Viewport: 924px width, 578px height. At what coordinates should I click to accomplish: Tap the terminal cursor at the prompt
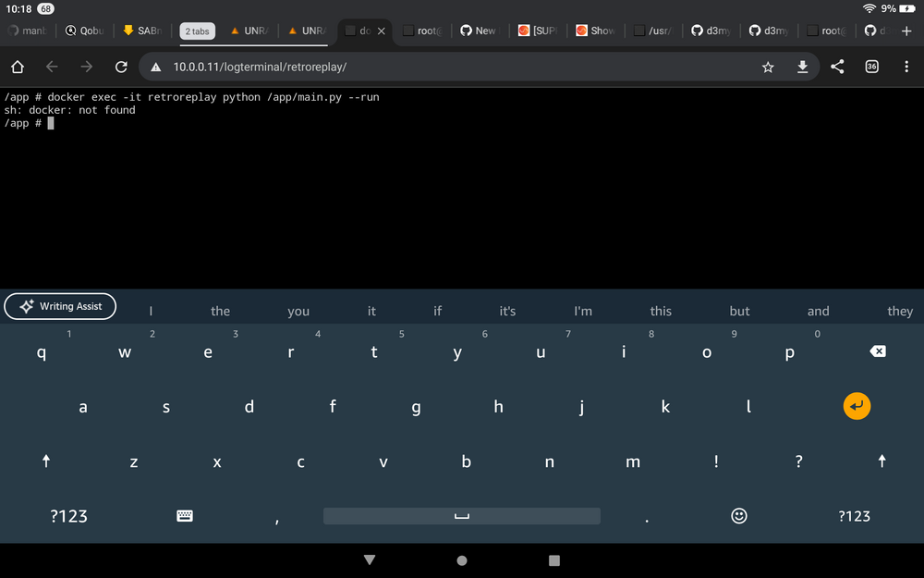pyautogui.click(x=51, y=123)
